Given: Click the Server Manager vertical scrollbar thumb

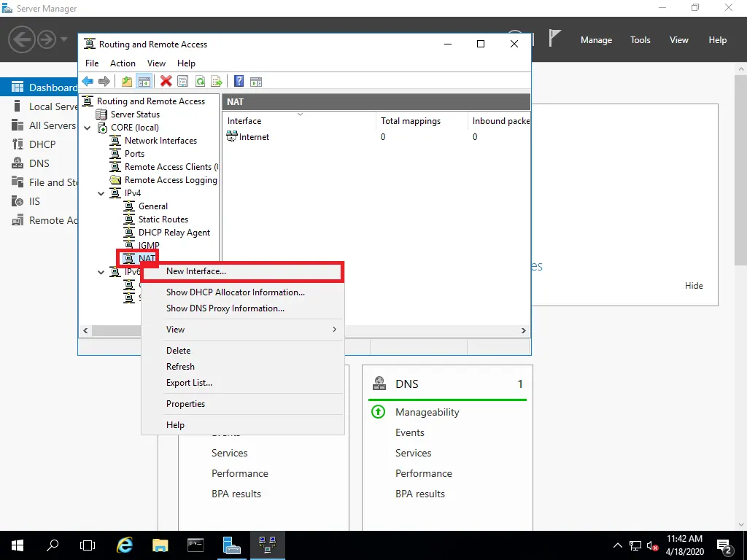Looking at the screenshot, I should 741,171.
